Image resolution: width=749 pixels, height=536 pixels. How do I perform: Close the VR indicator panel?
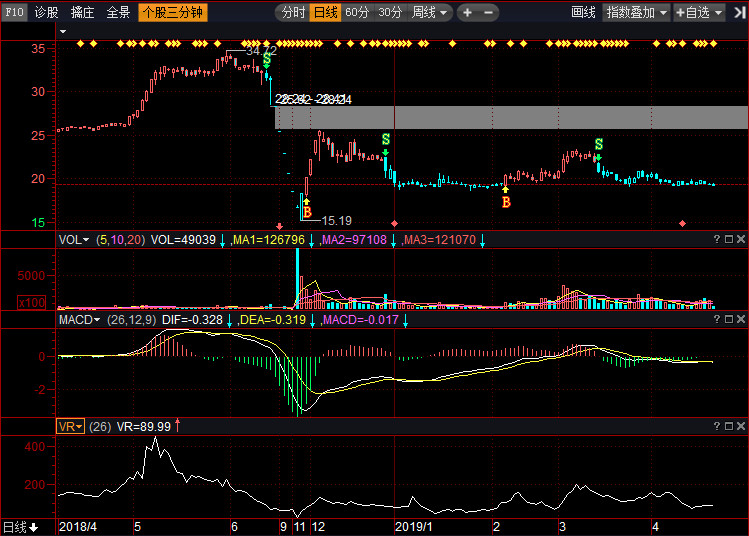tap(740, 426)
